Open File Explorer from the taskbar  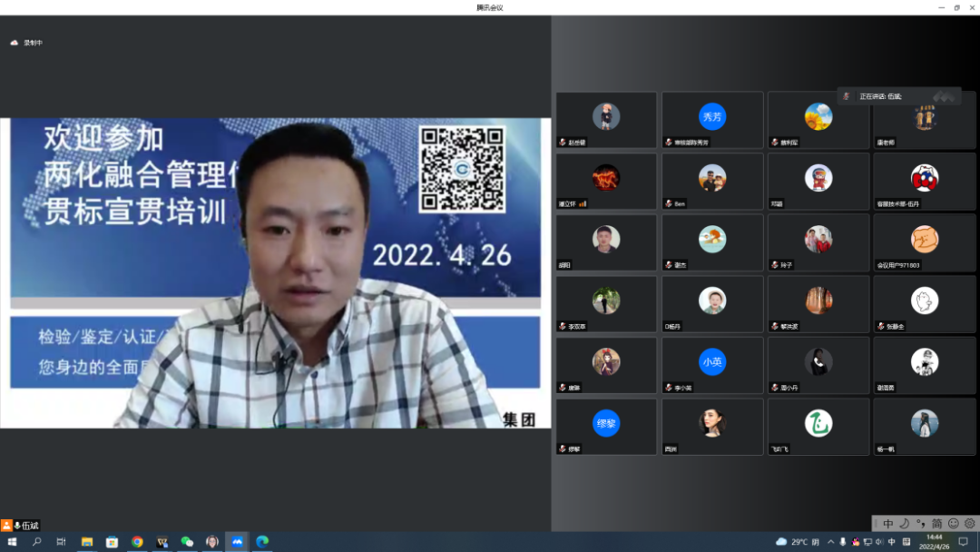click(87, 542)
